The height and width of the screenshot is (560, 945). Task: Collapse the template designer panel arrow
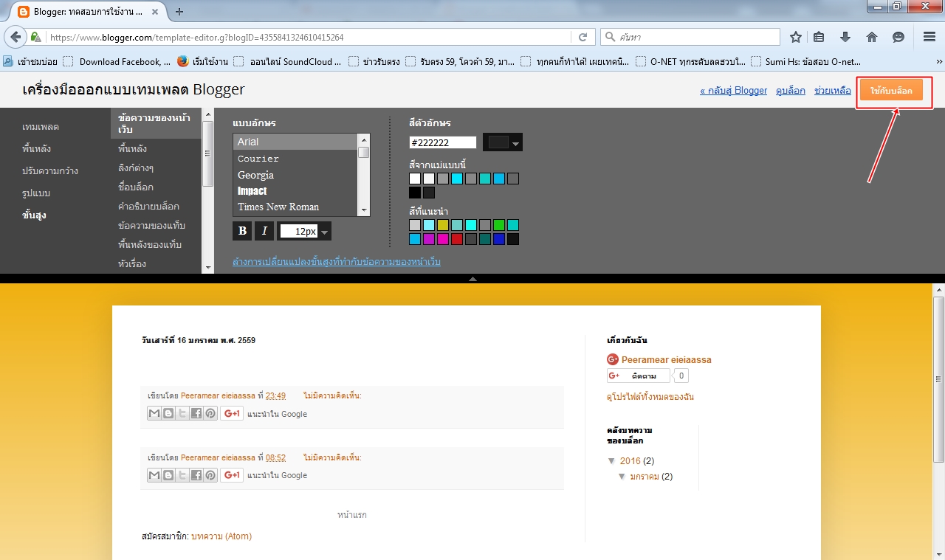472,279
